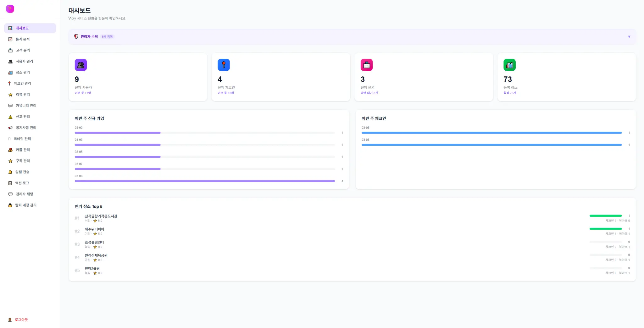Click the 이번 주 +7명 text
Image resolution: width=644 pixels, height=328 pixels.
pyautogui.click(x=83, y=93)
